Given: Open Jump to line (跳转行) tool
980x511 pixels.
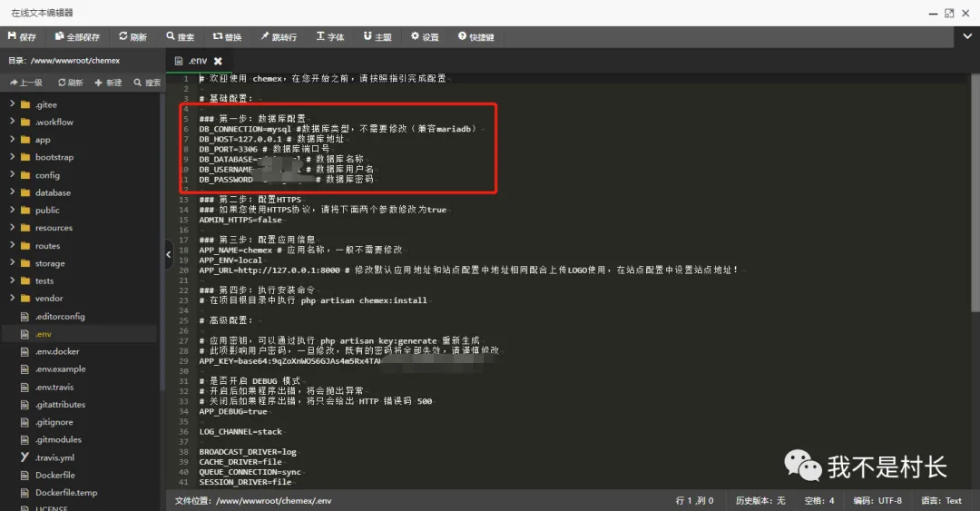Looking at the screenshot, I should point(278,37).
